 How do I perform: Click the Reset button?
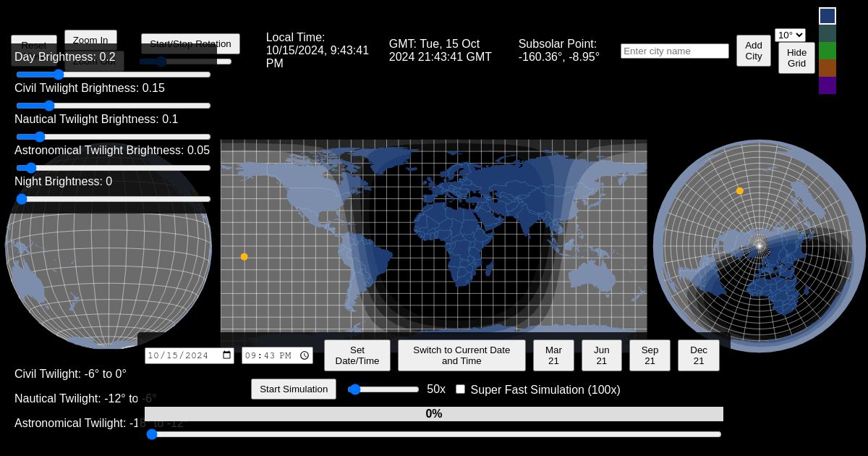pos(34,45)
